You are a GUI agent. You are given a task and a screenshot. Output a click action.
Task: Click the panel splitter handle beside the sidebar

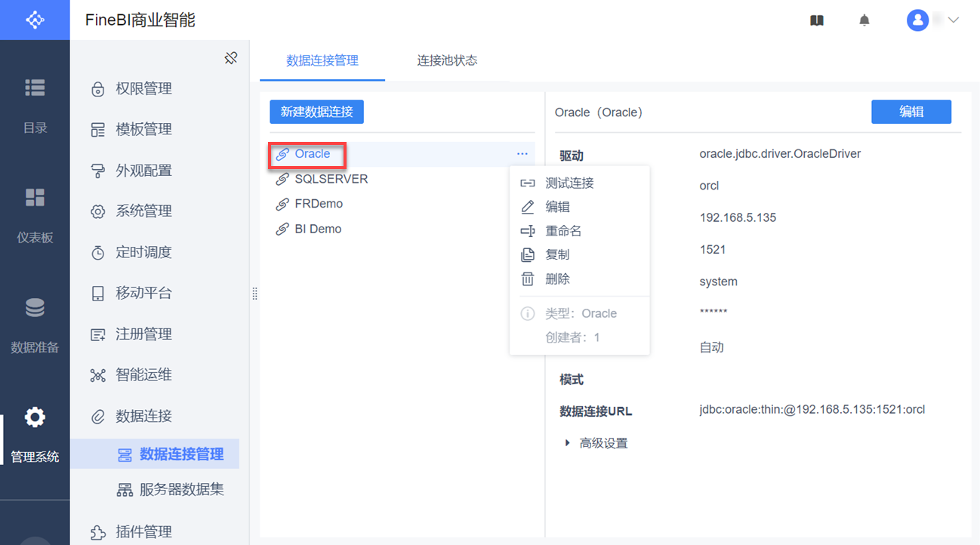tap(254, 294)
